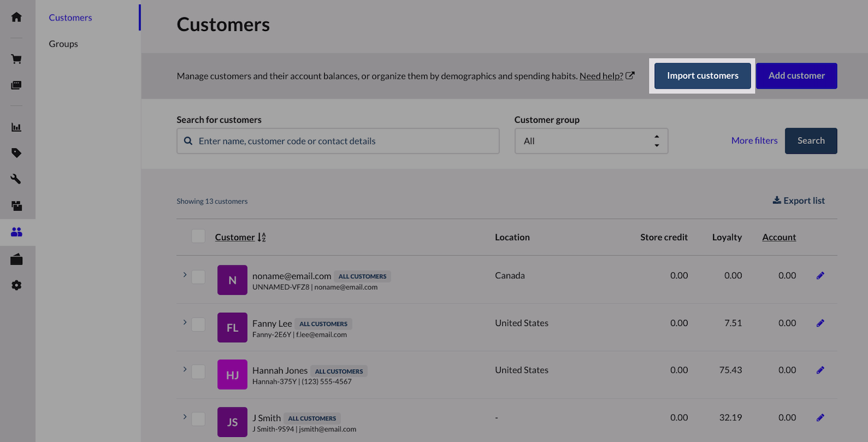Click pencil edit icon for Fanny Lee

[x=820, y=323]
